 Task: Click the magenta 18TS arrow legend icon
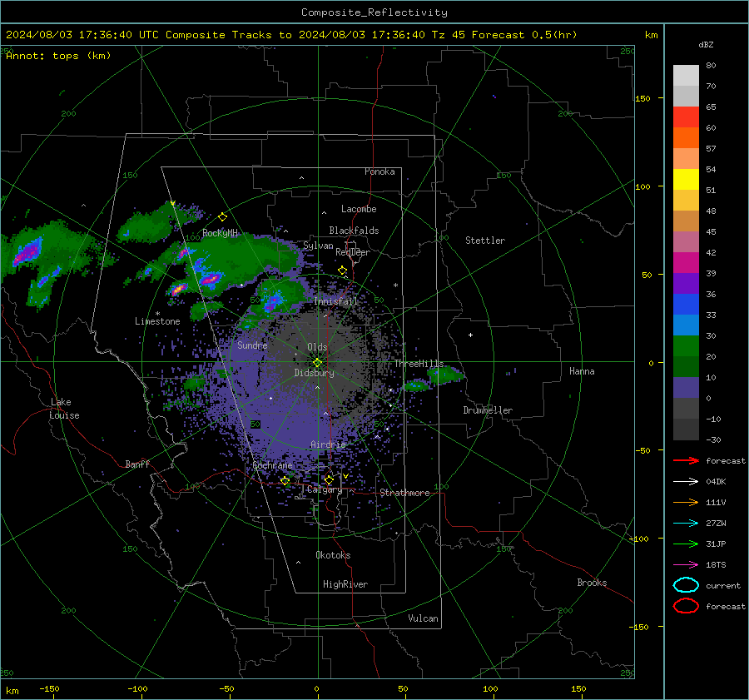click(x=686, y=565)
